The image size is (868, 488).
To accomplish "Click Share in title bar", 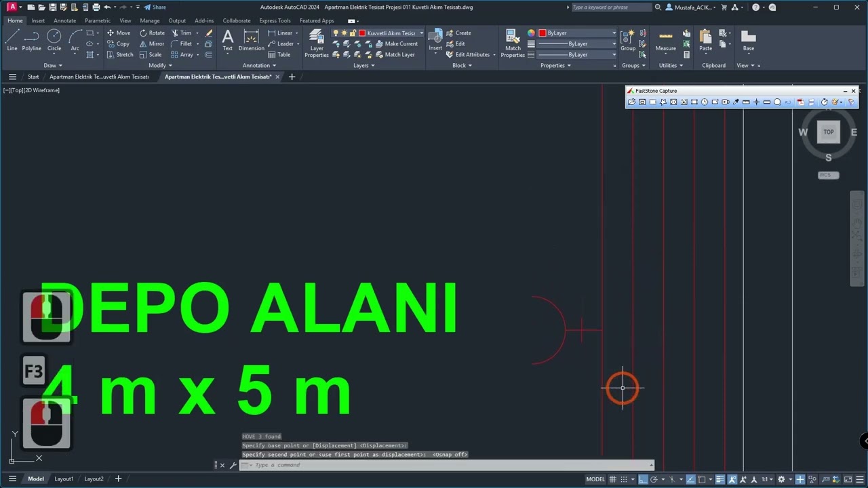I will coord(155,7).
